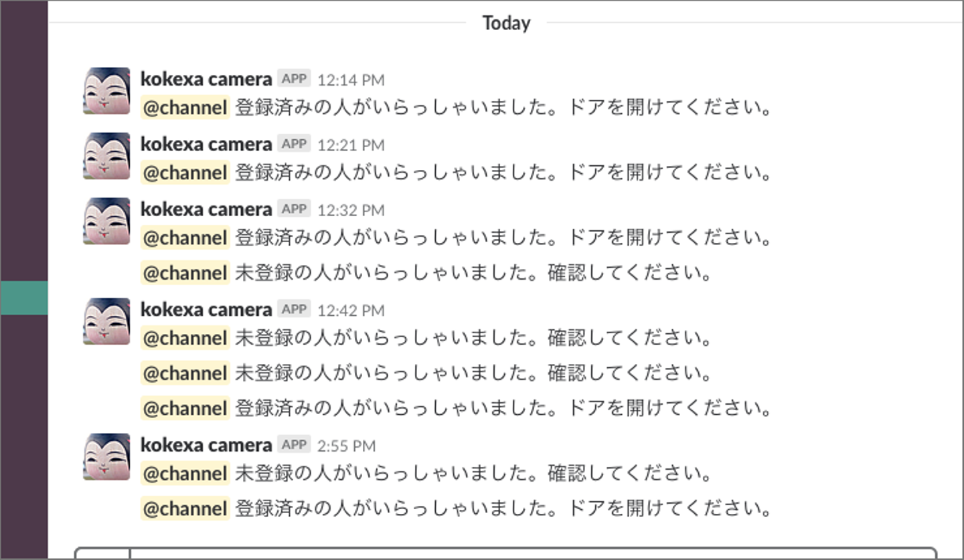Click @channel in the last message of the list
This screenshot has height=560, width=964.
[185, 508]
